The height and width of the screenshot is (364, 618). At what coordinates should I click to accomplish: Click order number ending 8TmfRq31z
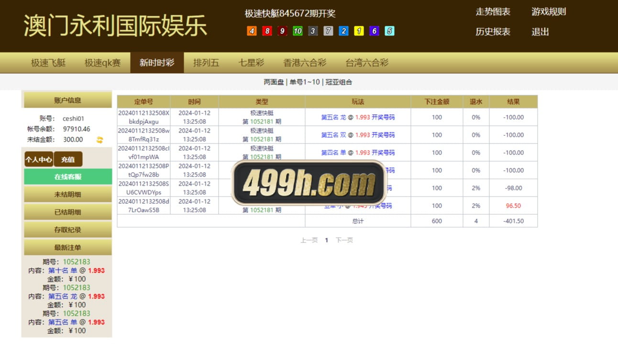click(143, 135)
